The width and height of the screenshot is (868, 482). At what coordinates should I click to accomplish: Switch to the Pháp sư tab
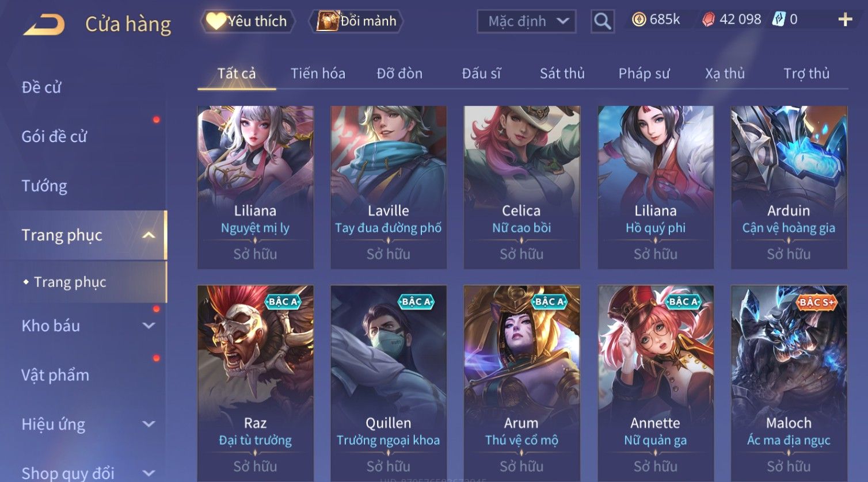(x=644, y=74)
